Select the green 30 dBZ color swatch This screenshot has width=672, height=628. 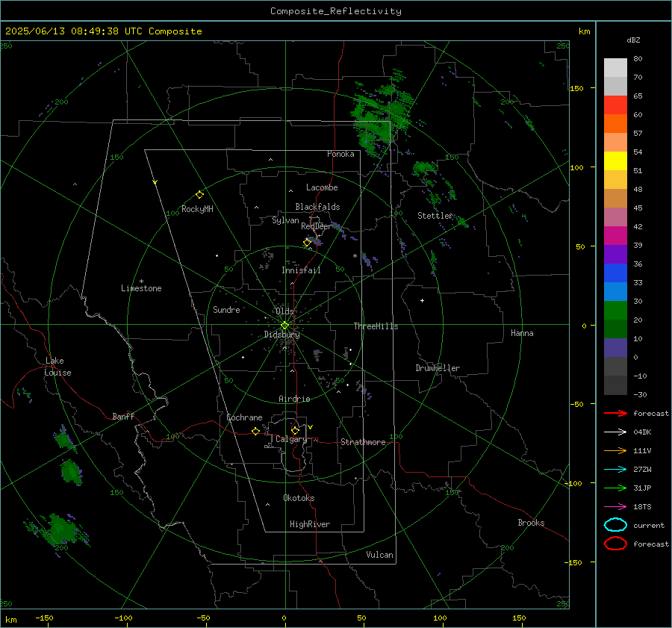click(615, 310)
